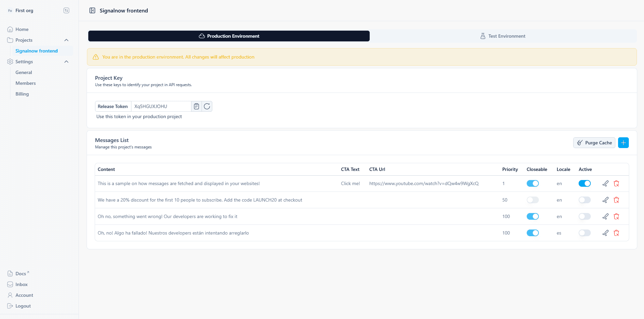This screenshot has width=644, height=319.
Task: Edit the sample message row
Action: click(x=605, y=183)
